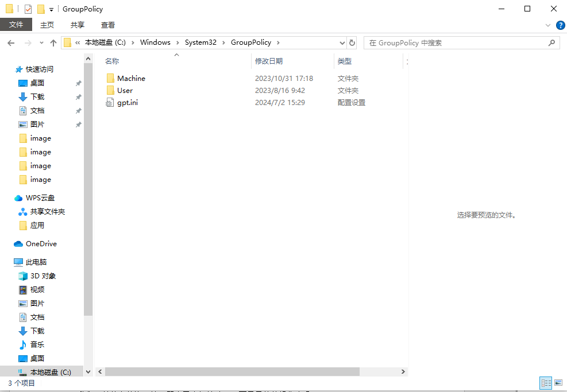Image resolution: width=567 pixels, height=392 pixels.
Task: Switch to large thumbnails view in status bar
Action: 557,383
